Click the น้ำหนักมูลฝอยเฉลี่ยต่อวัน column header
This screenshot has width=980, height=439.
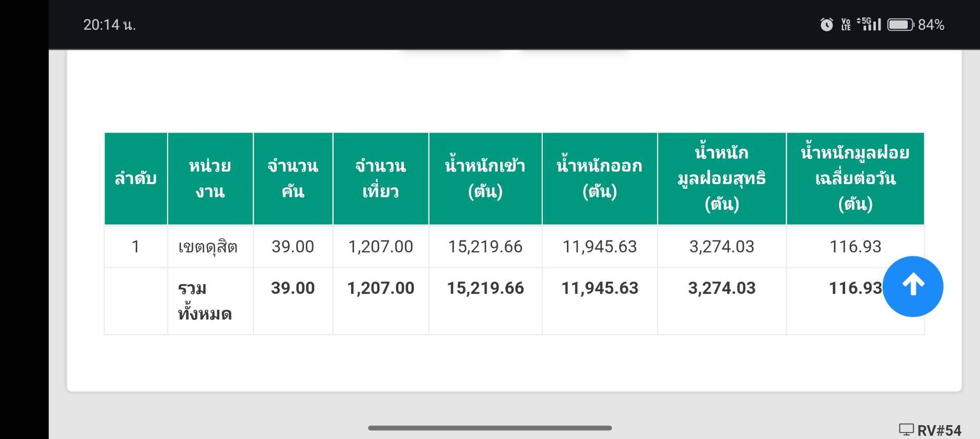coord(855,178)
